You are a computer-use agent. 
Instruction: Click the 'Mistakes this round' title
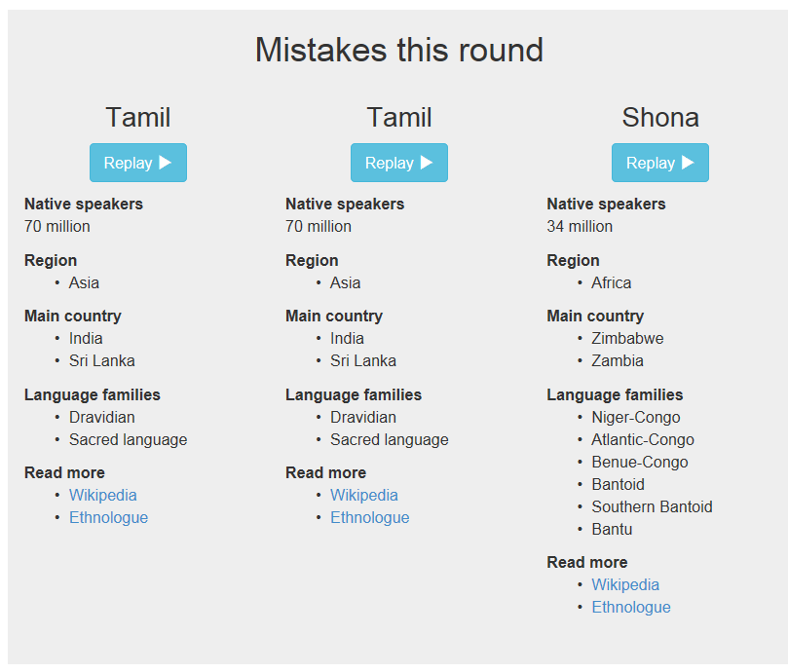399,51
